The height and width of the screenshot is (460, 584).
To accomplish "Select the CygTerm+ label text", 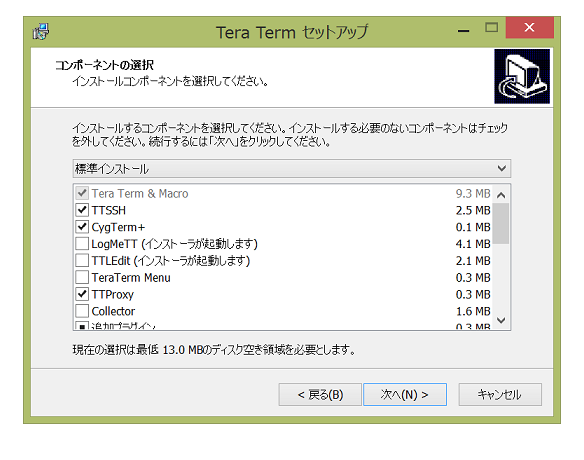I will (118, 227).
